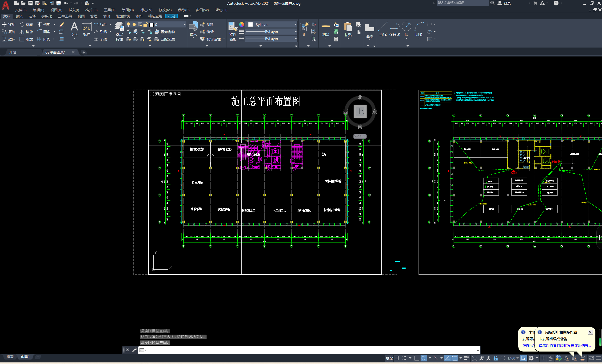Click the Paste (粘贴) icon
The width and height of the screenshot is (602, 364).
point(348,27)
